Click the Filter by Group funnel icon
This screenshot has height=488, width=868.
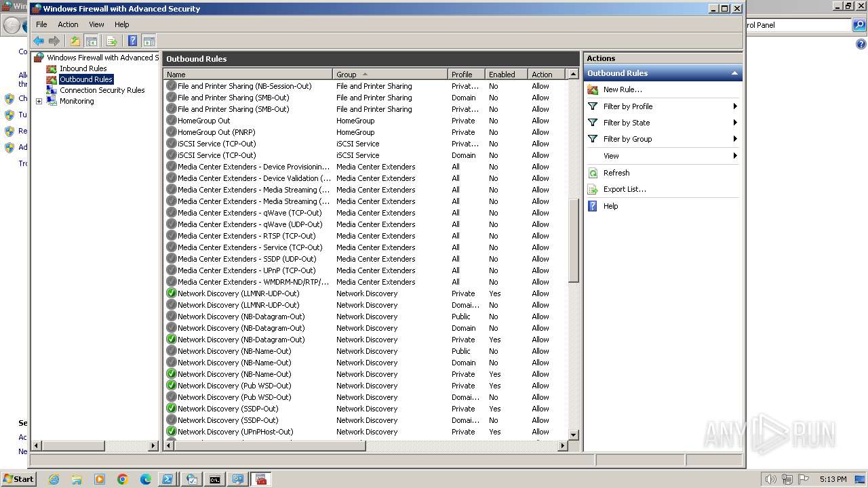593,139
